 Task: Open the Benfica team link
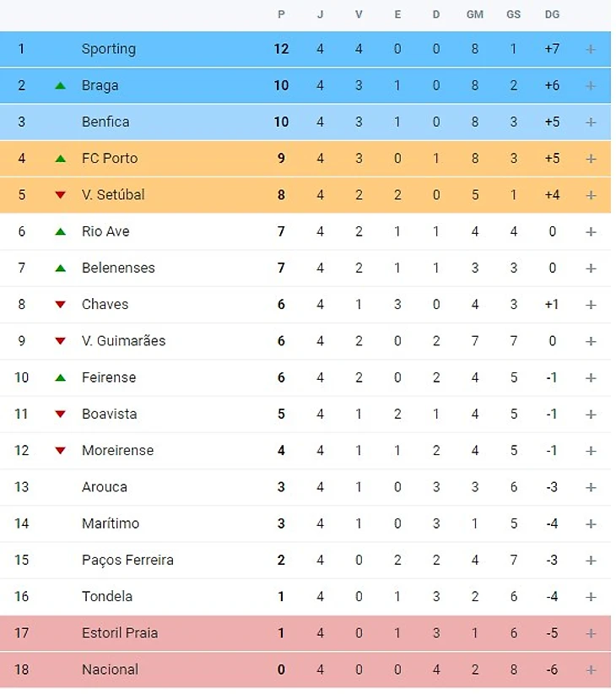click(x=105, y=122)
